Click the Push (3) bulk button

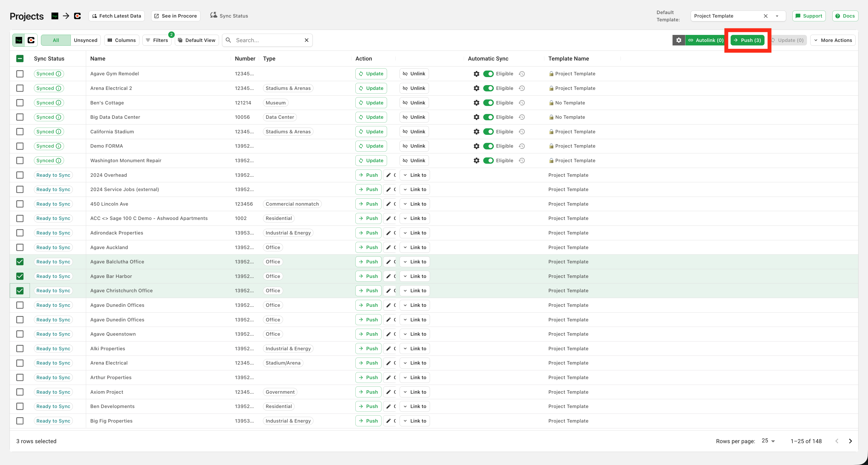tap(747, 40)
